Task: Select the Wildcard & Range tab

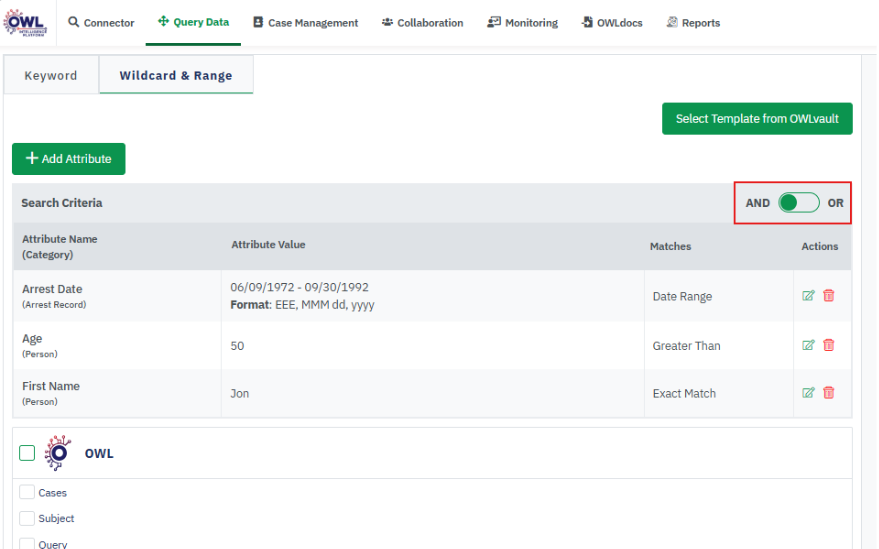Action: point(176,75)
